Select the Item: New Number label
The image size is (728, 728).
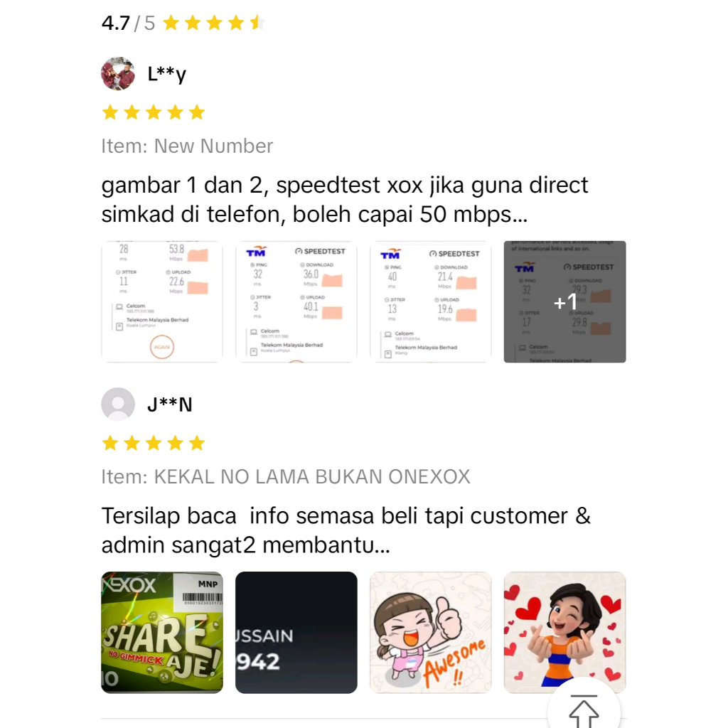[187, 146]
